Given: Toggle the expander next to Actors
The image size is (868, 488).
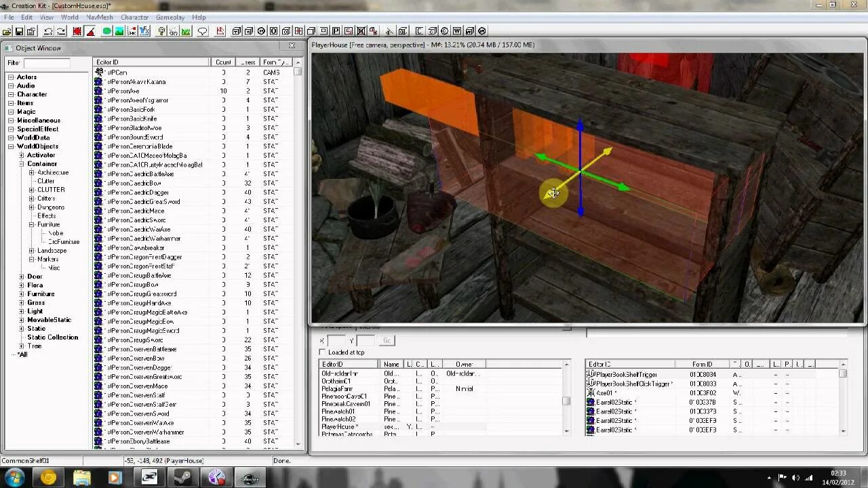Looking at the screenshot, I should click(11, 77).
